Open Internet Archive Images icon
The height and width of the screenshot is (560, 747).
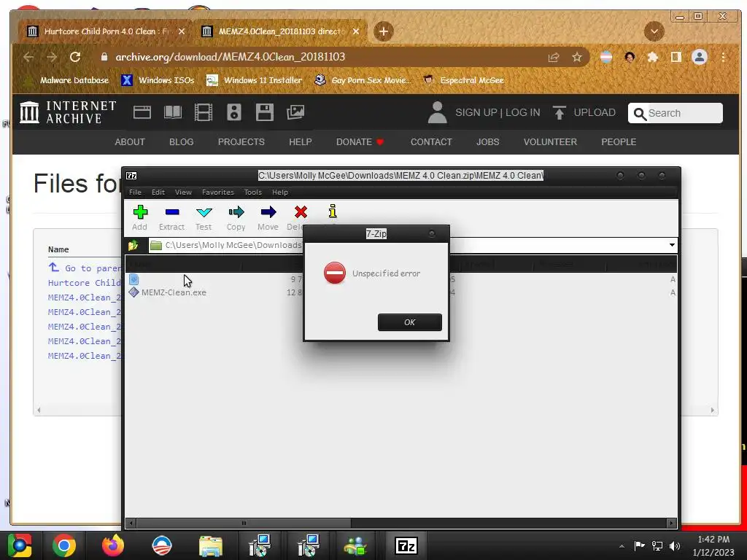point(295,112)
